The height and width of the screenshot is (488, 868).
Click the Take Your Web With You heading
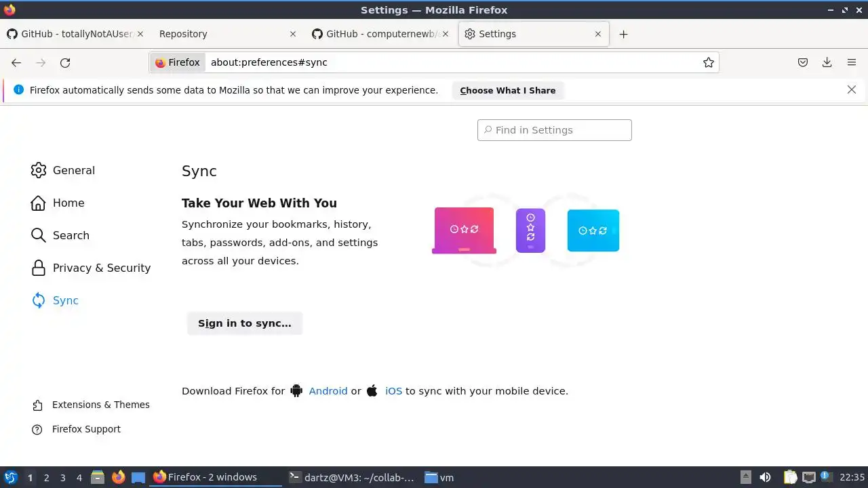point(259,203)
